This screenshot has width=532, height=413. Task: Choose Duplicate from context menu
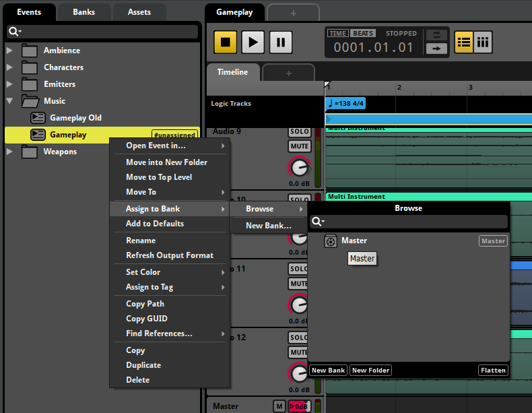(x=170, y=365)
